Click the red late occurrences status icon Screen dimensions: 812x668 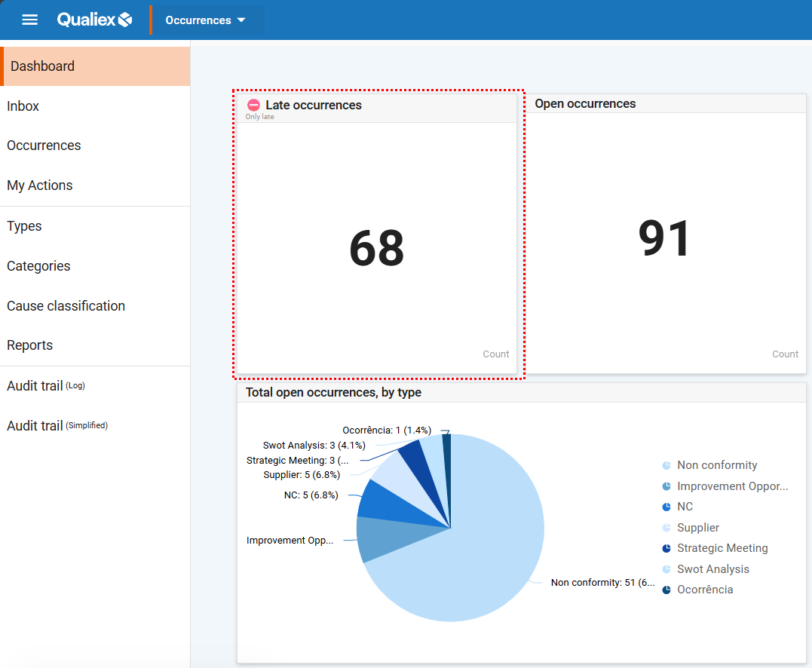tap(254, 106)
